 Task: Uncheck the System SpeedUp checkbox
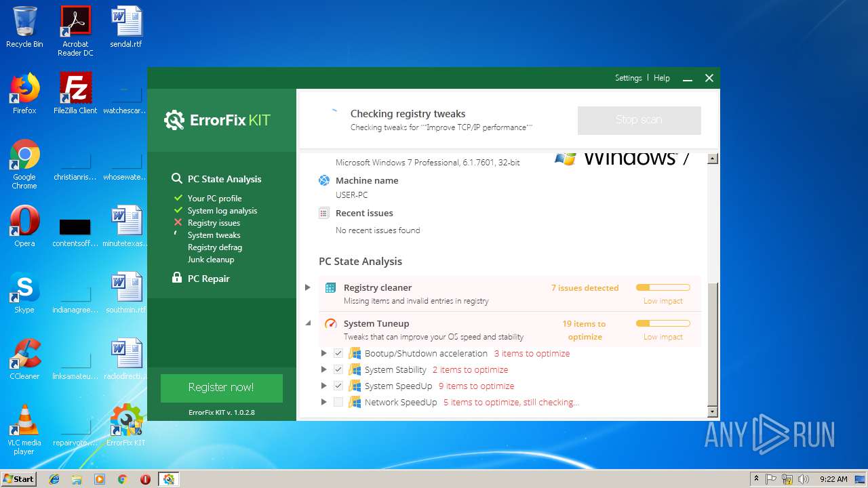point(338,386)
